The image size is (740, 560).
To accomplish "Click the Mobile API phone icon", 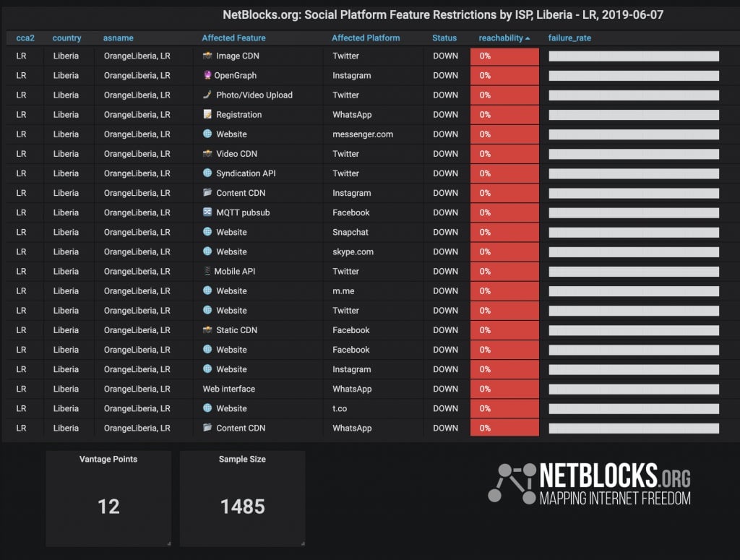I will coord(207,271).
